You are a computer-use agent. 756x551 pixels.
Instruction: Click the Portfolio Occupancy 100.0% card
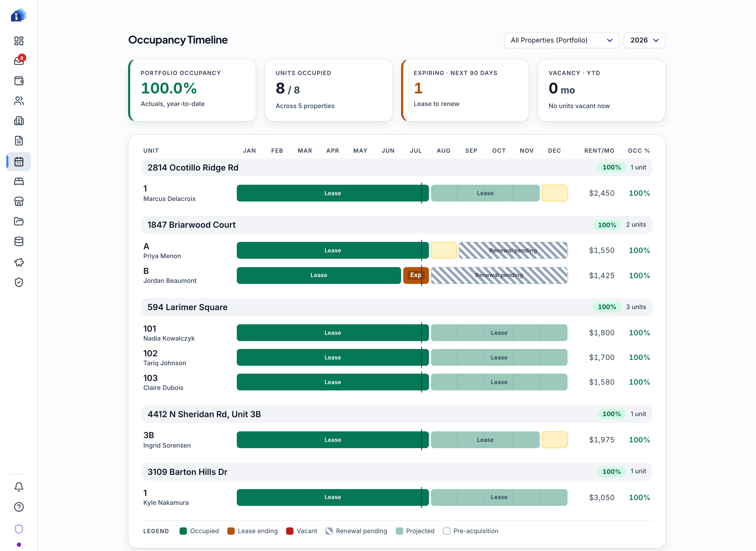(192, 90)
